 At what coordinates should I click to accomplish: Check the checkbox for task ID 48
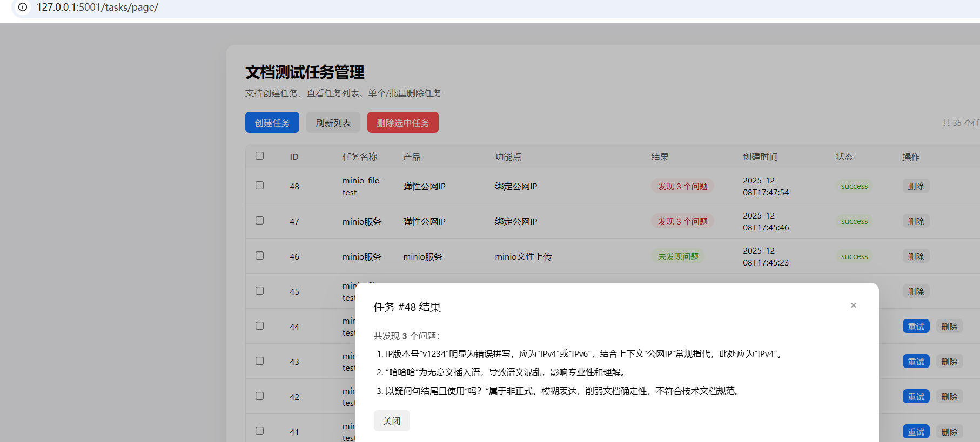point(260,186)
